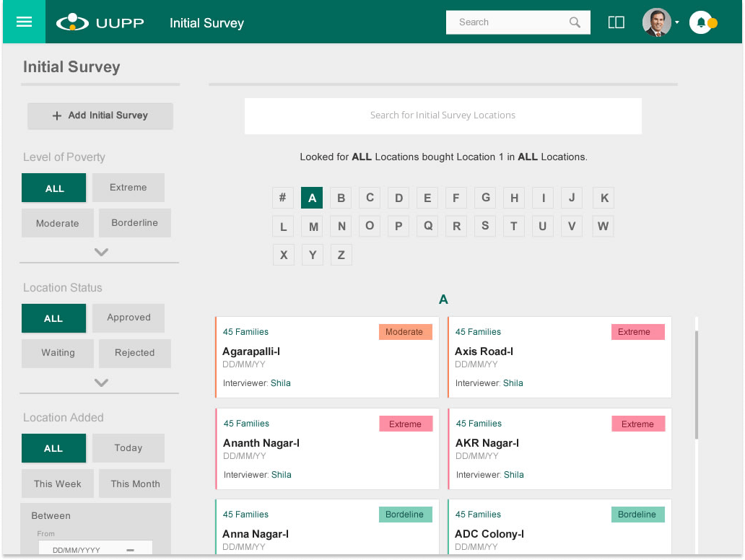The width and height of the screenshot is (745, 560).
Task: Click the Search for Initial Survey Locations field
Action: tap(443, 115)
